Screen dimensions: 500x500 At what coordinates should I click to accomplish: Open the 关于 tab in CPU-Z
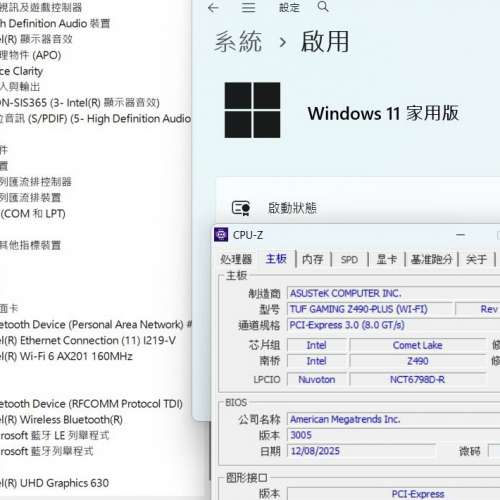[x=476, y=259]
